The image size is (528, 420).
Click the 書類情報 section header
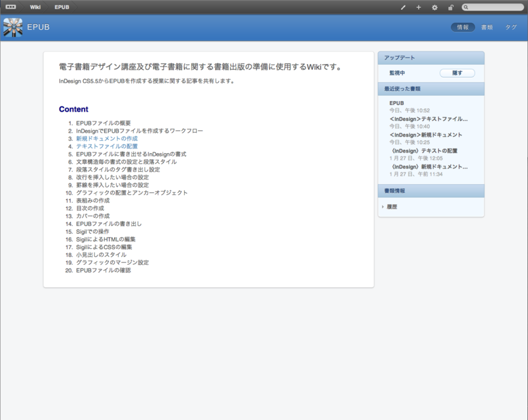point(431,191)
